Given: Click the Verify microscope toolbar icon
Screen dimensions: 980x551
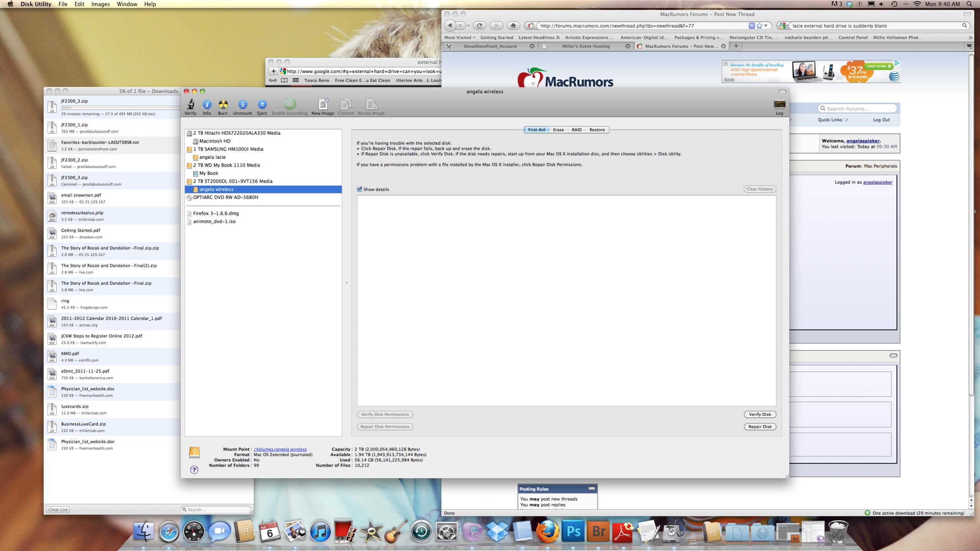Looking at the screenshot, I should point(190,105).
